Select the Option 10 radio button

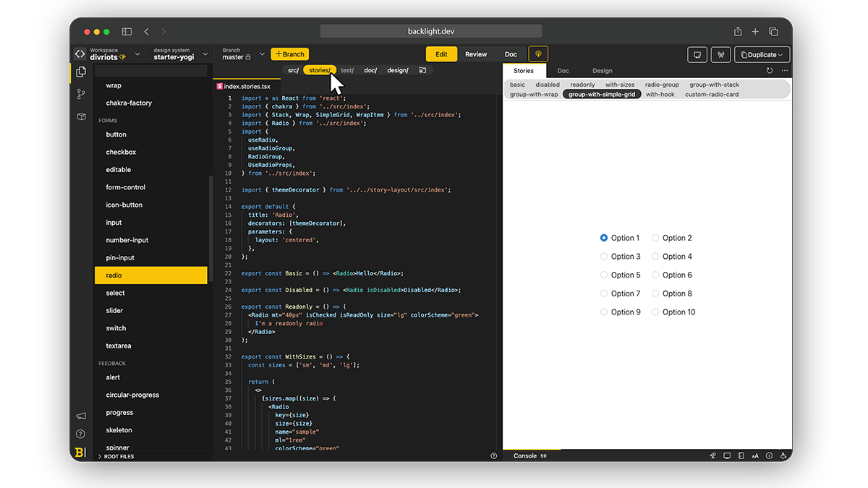(655, 312)
